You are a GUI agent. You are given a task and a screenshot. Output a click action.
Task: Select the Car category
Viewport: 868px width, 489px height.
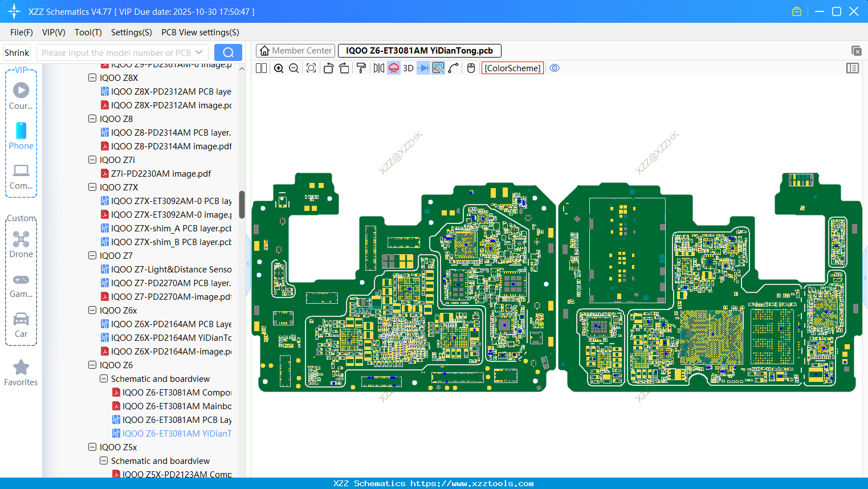[x=21, y=325]
